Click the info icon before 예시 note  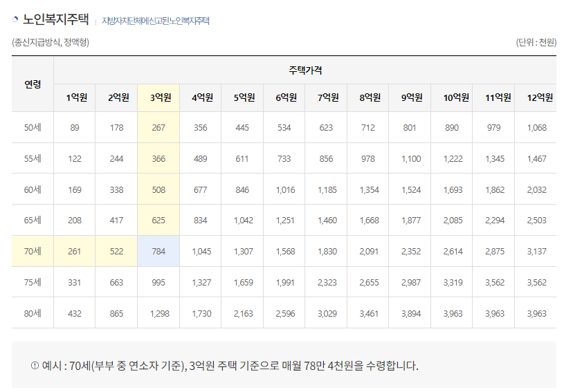click(x=35, y=365)
